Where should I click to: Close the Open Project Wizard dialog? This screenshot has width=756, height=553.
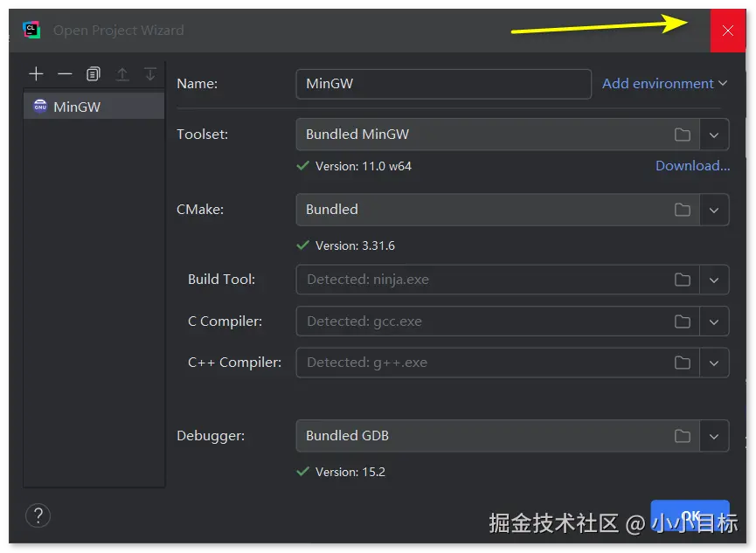click(727, 31)
